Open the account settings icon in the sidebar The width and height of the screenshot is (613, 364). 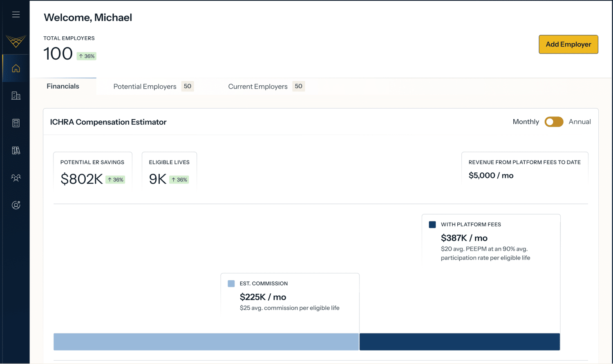point(16,205)
